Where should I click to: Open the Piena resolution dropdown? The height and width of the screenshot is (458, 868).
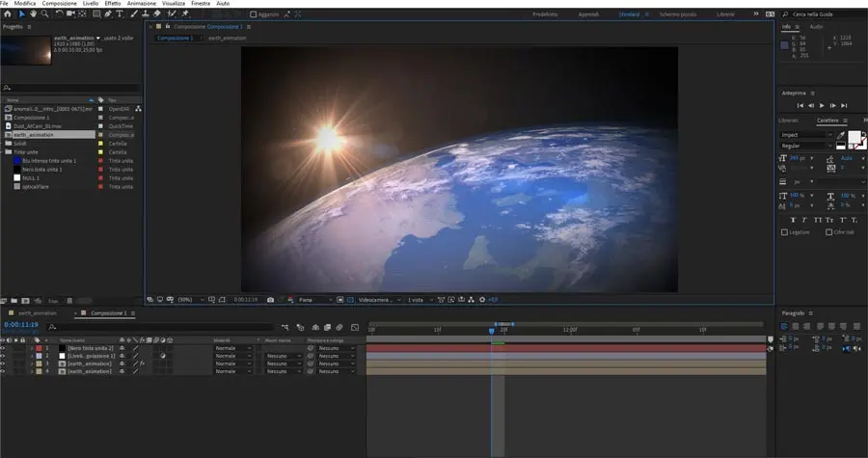click(315, 300)
